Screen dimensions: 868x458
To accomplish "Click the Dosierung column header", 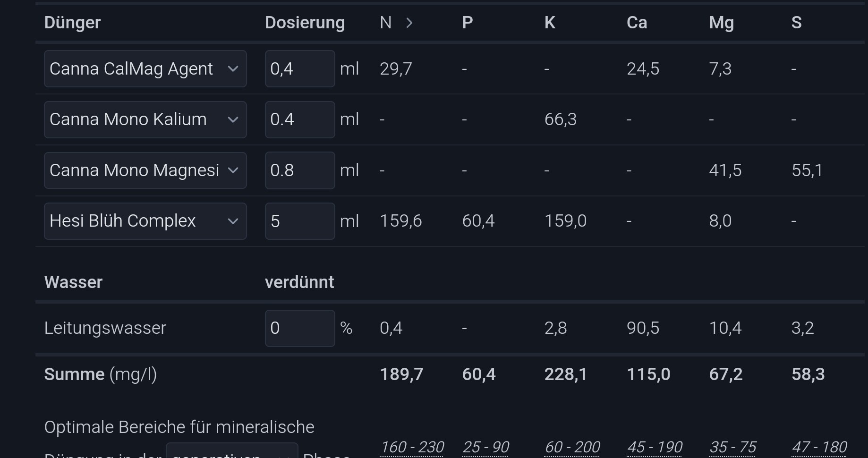I will pyautogui.click(x=305, y=23).
